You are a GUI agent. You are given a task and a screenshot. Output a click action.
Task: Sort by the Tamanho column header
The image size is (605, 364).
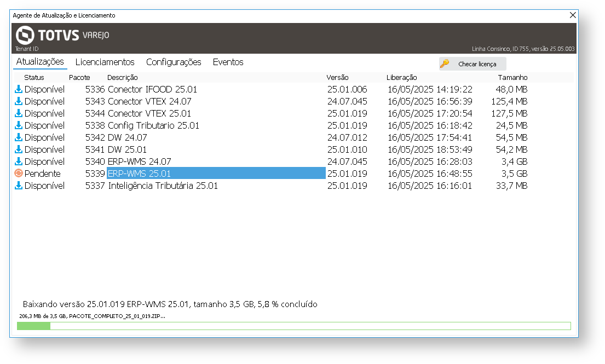point(512,78)
